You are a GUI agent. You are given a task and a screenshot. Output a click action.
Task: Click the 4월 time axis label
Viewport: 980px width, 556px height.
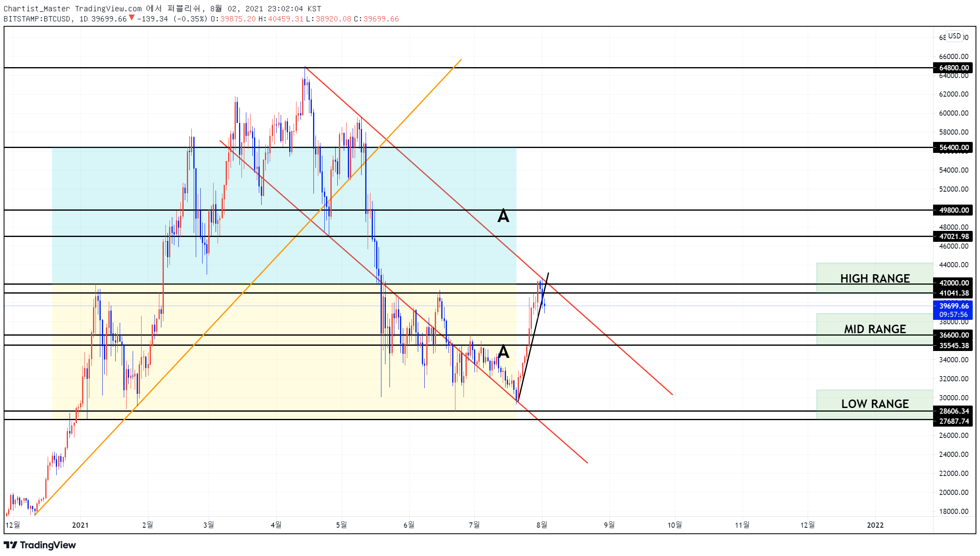point(276,525)
